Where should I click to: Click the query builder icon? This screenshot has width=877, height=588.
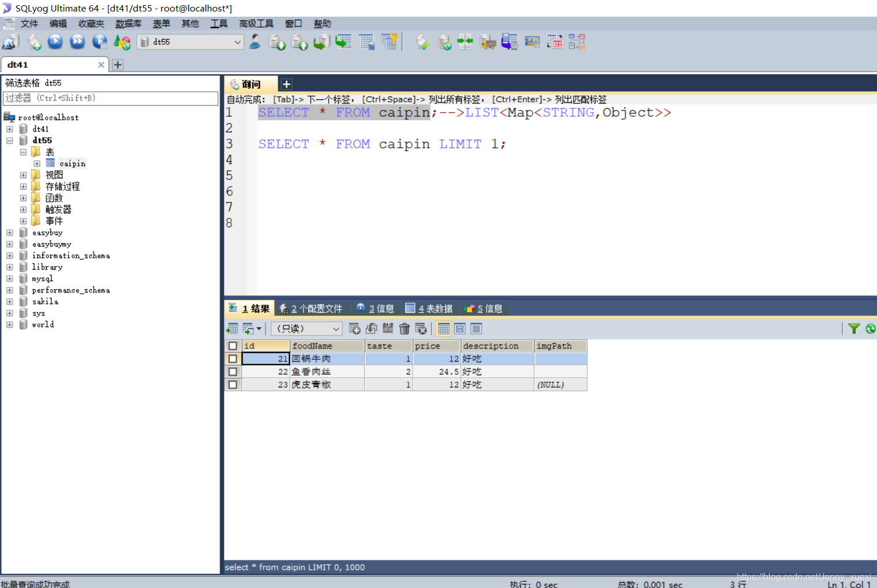(x=555, y=42)
